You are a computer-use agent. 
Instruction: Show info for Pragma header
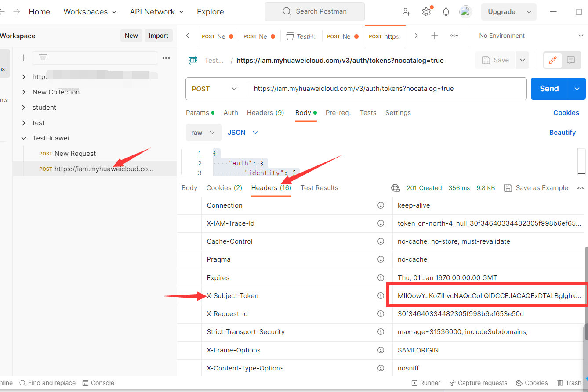click(381, 259)
